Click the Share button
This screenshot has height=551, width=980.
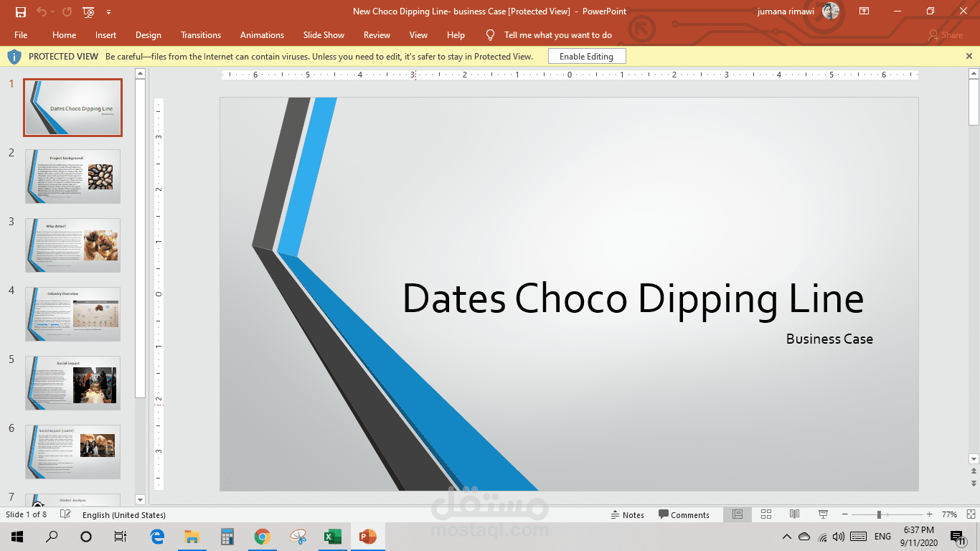pos(946,34)
